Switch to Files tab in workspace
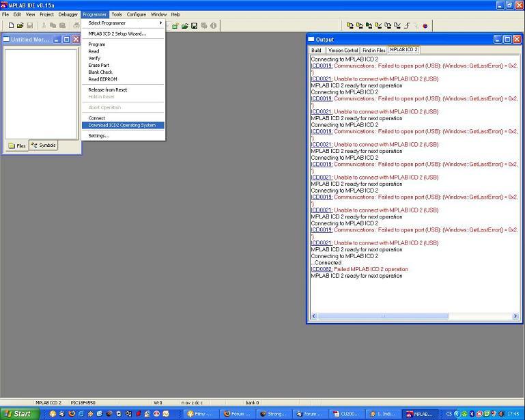This screenshot has width=525, height=420. (17, 145)
